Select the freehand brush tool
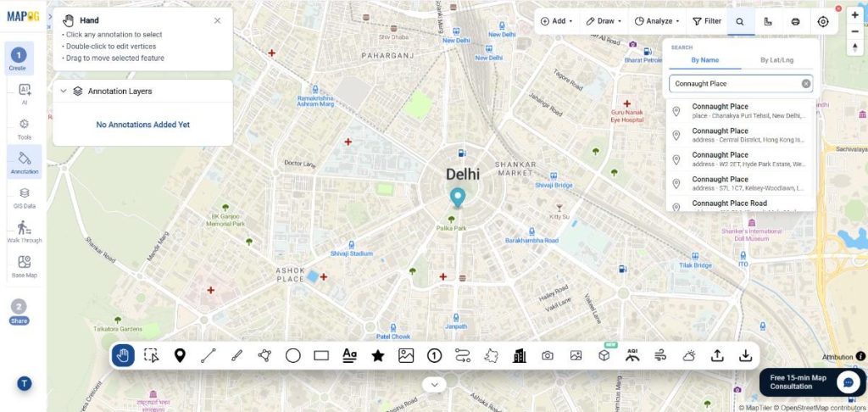 click(236, 355)
